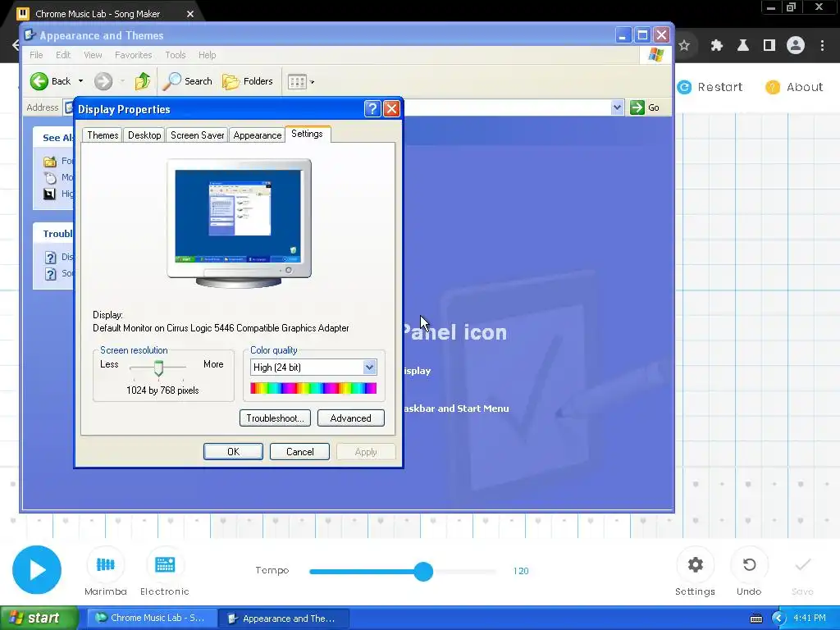Click the Troubleshoot... button
Image resolution: width=840 pixels, height=630 pixels.
pos(275,418)
